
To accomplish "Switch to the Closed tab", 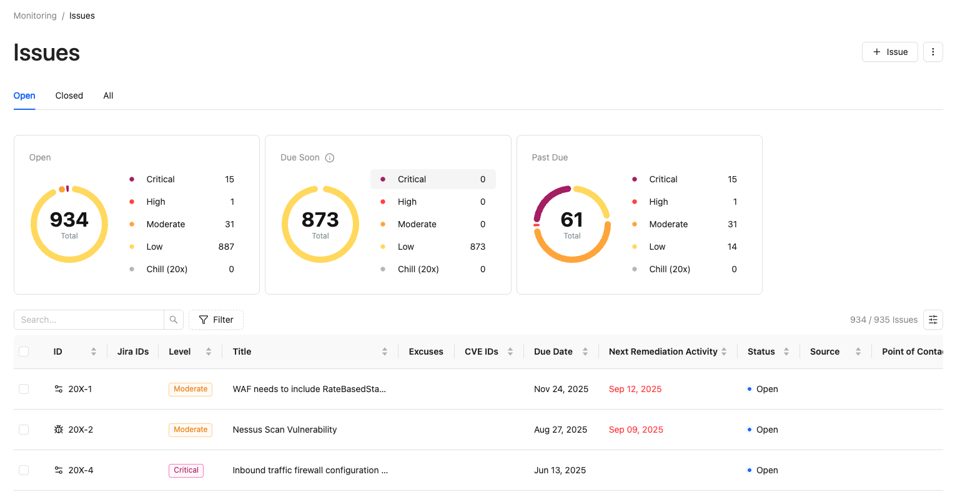I will [x=69, y=96].
